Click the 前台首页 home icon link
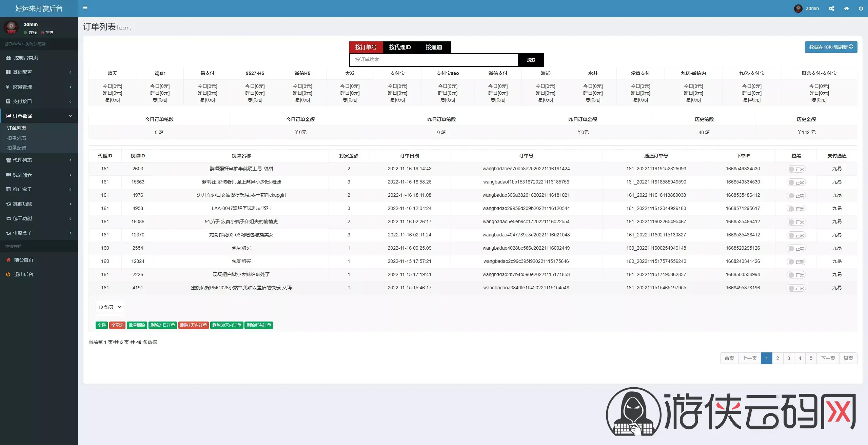868x445 pixels. point(8,260)
